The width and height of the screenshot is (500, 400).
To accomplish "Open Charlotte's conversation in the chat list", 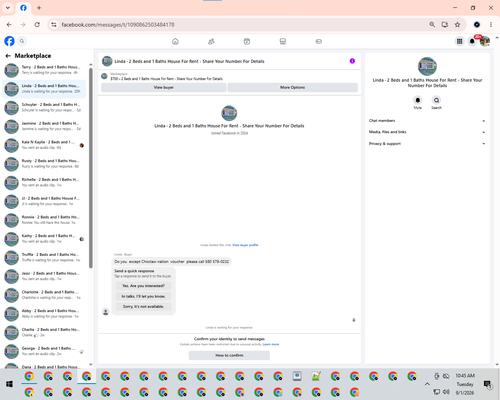I will click(x=44, y=295).
